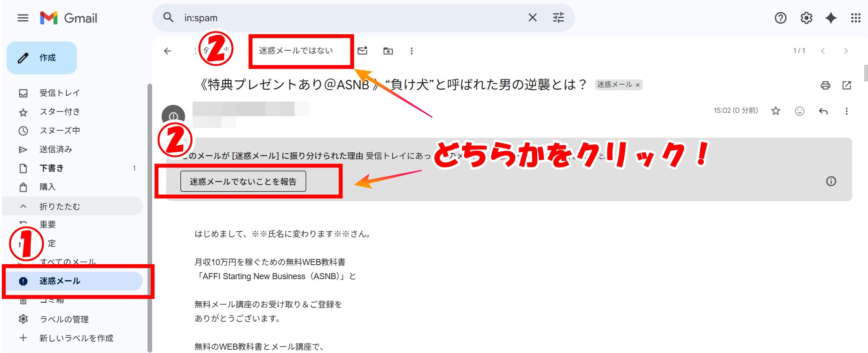Click the Gemini sparkle icon
The width and height of the screenshot is (868, 353).
(x=830, y=18)
